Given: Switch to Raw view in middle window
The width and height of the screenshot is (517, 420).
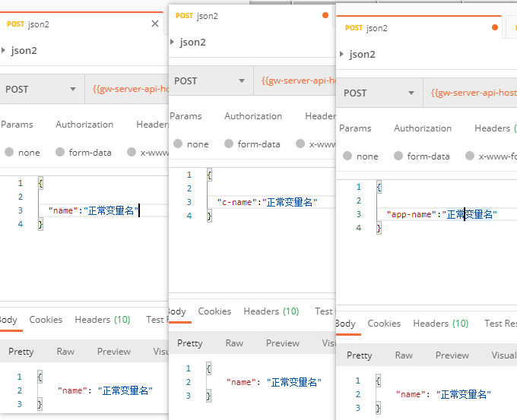Looking at the screenshot, I should pyautogui.click(x=234, y=343).
